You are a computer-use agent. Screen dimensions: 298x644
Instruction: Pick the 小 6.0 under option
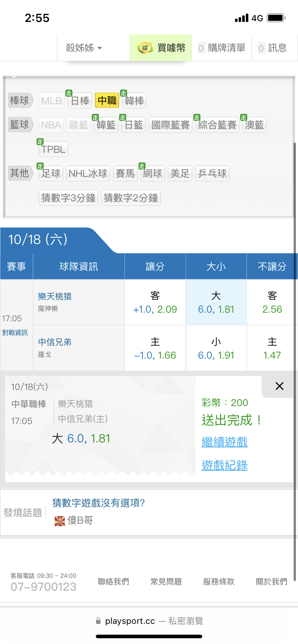click(216, 348)
